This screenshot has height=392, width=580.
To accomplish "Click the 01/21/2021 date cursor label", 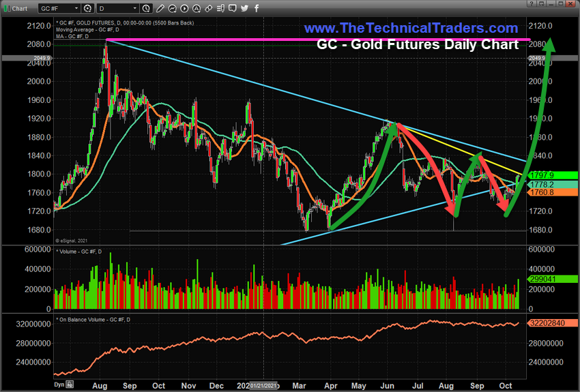I will pyautogui.click(x=263, y=385).
